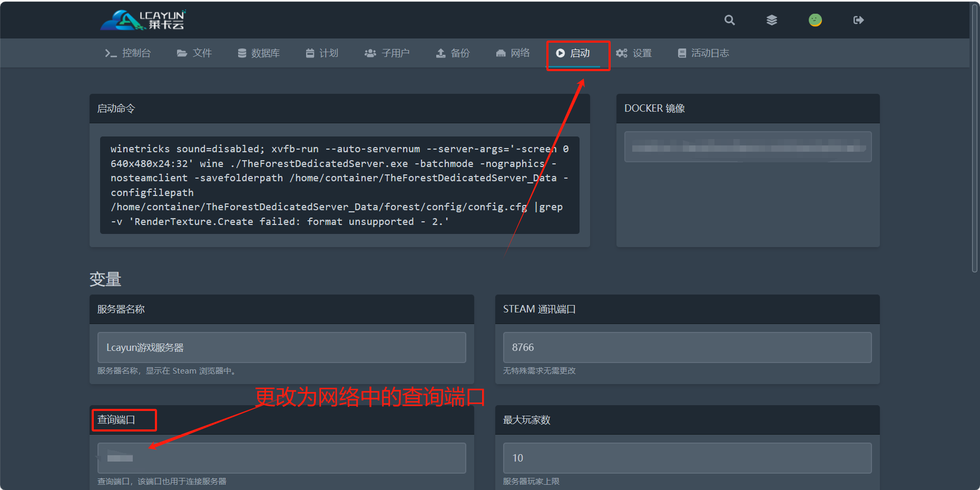This screenshot has width=980, height=490.
Task: View the 活动日志 tab
Action: pyautogui.click(x=703, y=53)
